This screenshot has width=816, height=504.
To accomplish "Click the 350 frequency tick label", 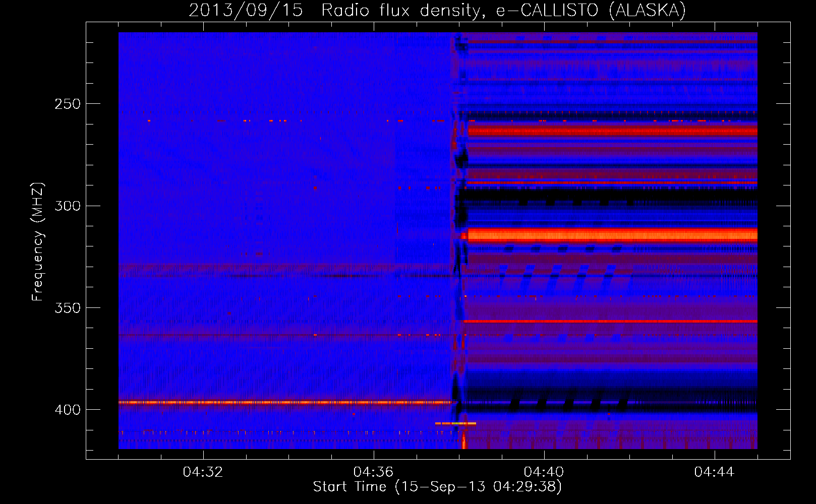I will (x=67, y=307).
